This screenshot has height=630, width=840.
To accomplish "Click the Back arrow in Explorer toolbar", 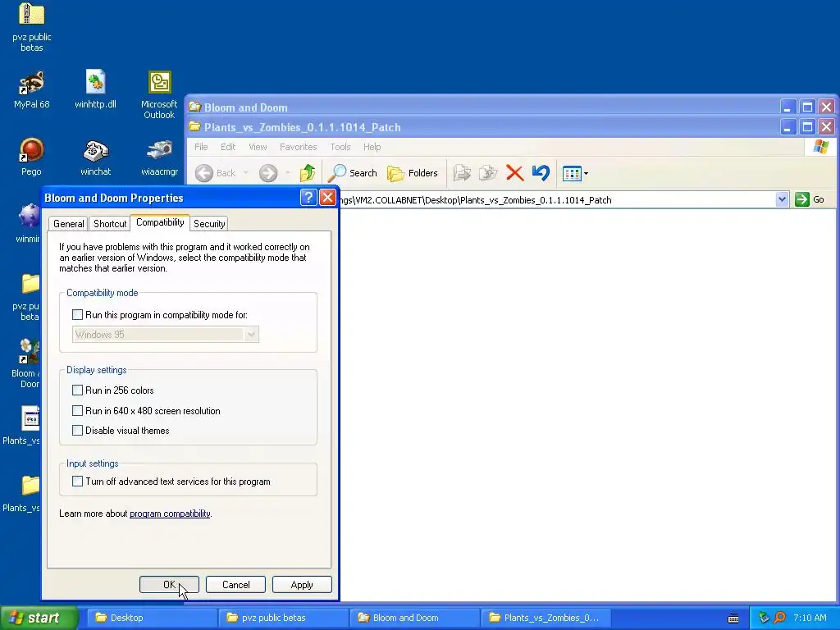I will (x=204, y=173).
